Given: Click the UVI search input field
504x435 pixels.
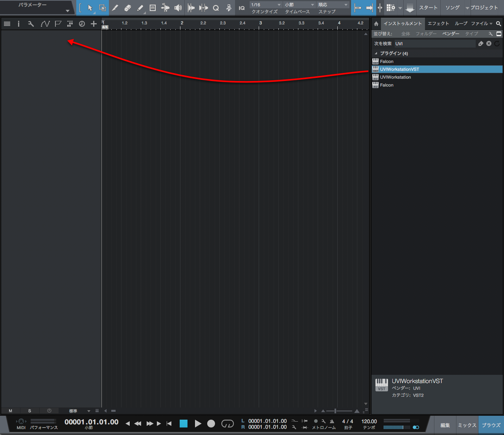Looking at the screenshot, I should click(x=435, y=44).
